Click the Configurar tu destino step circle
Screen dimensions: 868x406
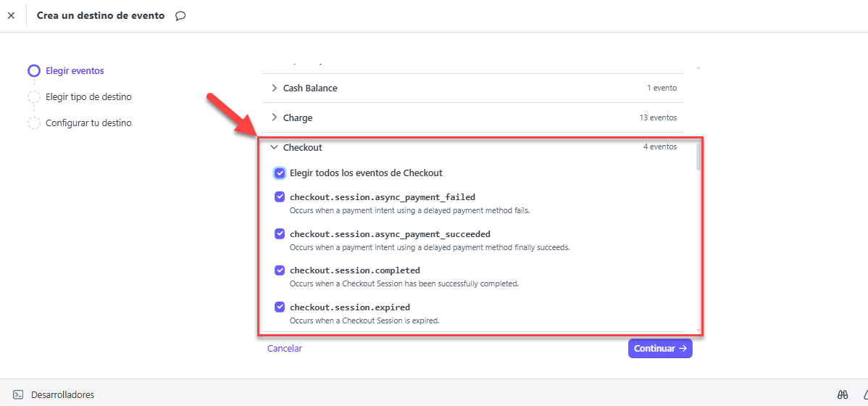pos(34,123)
